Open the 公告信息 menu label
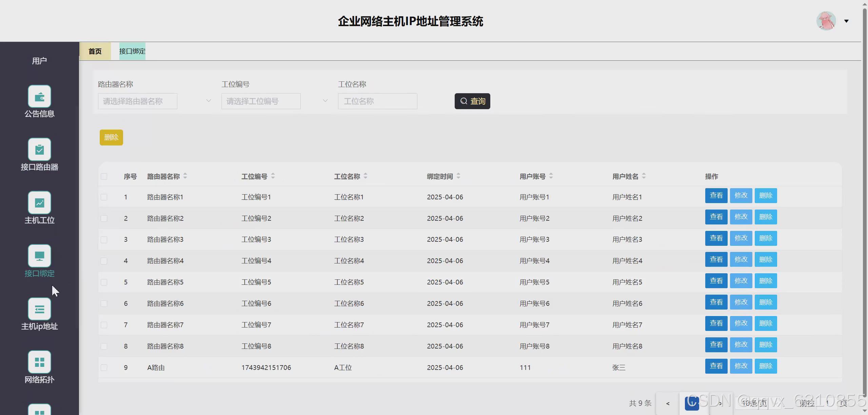The height and width of the screenshot is (415, 868). pyautogui.click(x=39, y=114)
